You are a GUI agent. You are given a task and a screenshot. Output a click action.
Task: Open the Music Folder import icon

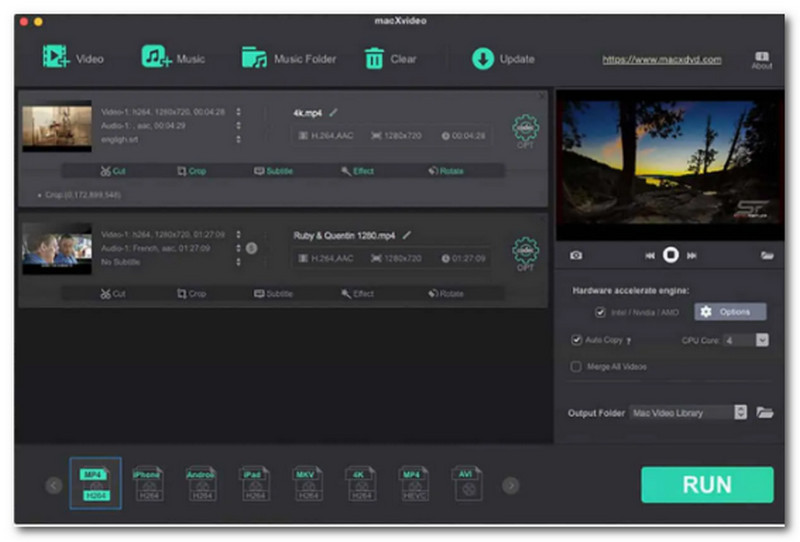(x=256, y=58)
